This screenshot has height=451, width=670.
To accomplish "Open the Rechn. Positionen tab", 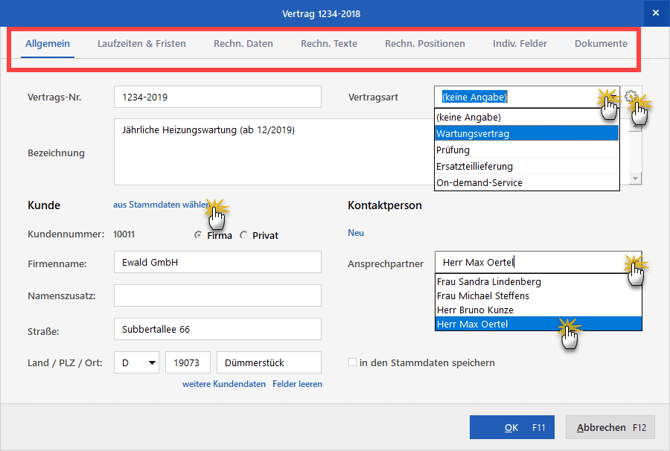I will point(424,44).
